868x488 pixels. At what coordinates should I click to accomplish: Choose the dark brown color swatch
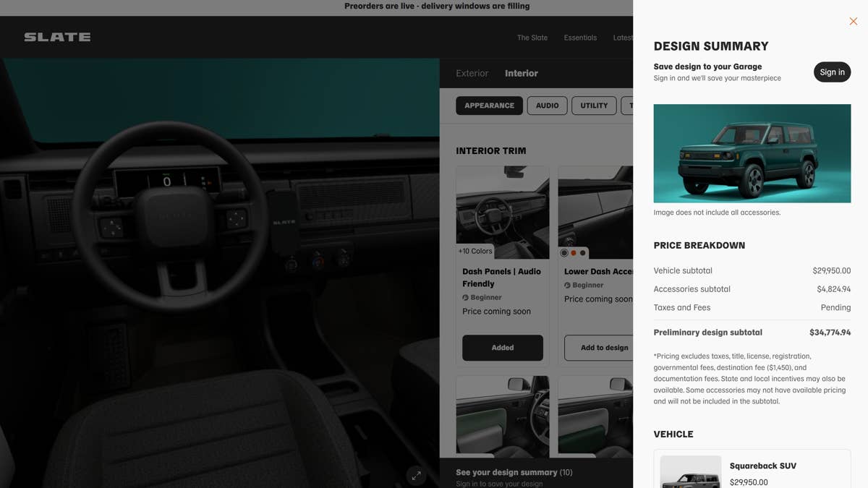[583, 253]
